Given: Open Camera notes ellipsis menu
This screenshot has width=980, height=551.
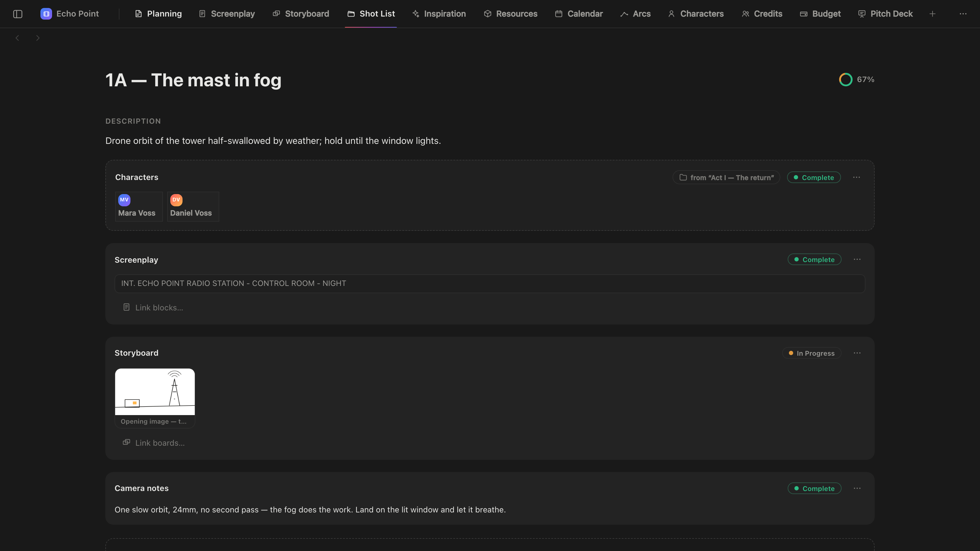Looking at the screenshot, I should coord(857,488).
